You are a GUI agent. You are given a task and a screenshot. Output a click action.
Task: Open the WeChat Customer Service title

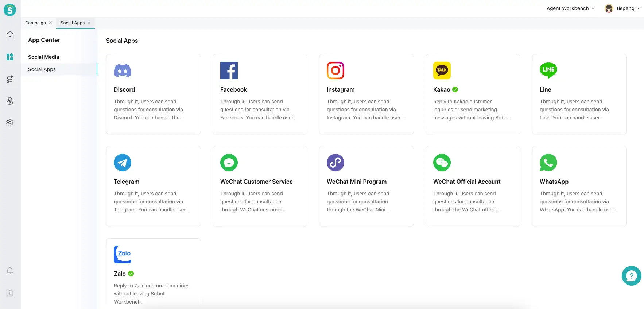click(x=256, y=182)
